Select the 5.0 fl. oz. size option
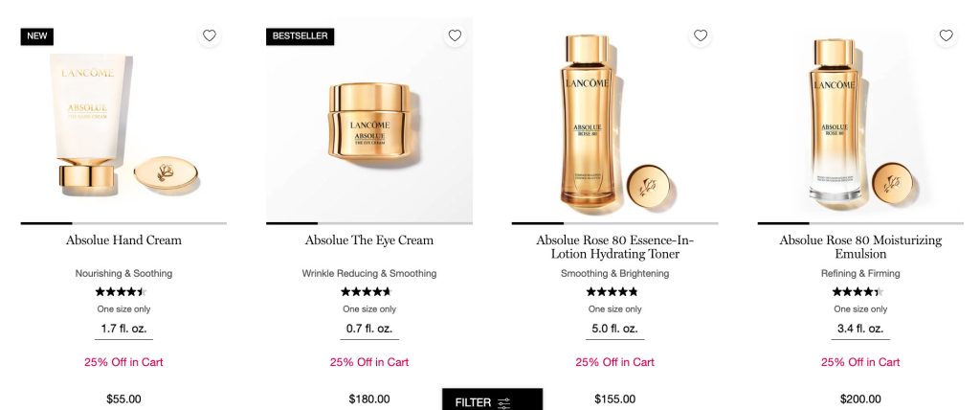The height and width of the screenshot is (410, 980). [615, 330]
